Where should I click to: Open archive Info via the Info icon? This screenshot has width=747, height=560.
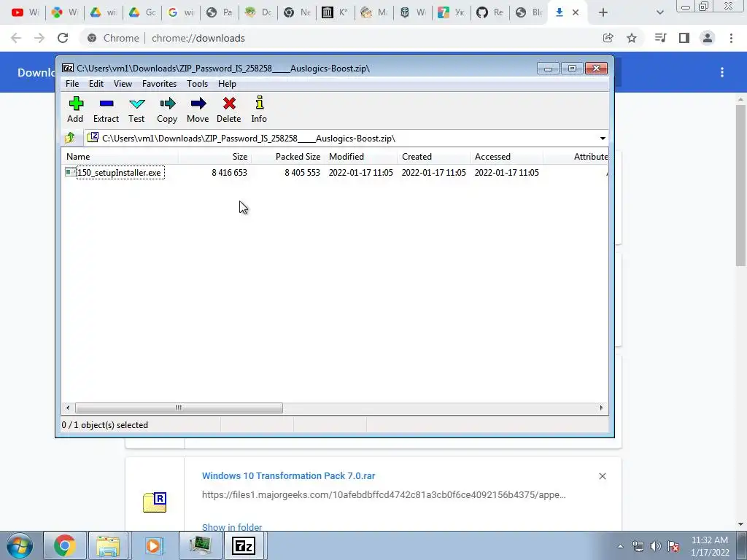tap(259, 110)
